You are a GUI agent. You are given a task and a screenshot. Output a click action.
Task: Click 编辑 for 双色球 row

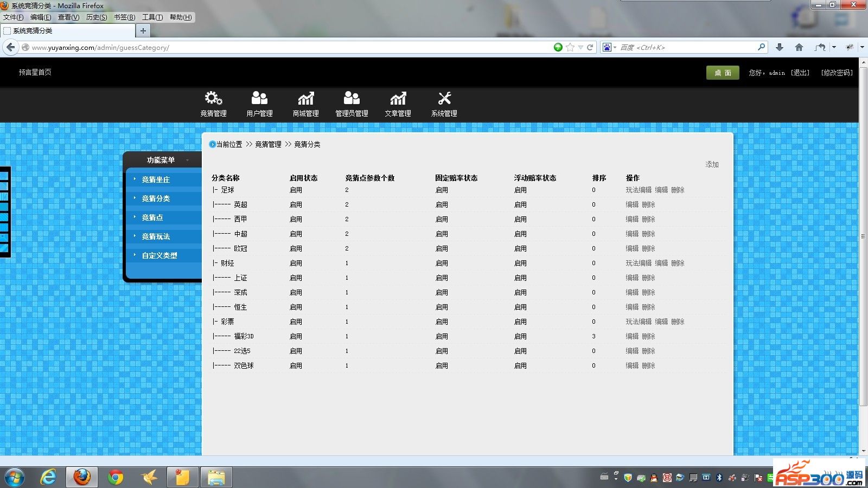click(632, 365)
